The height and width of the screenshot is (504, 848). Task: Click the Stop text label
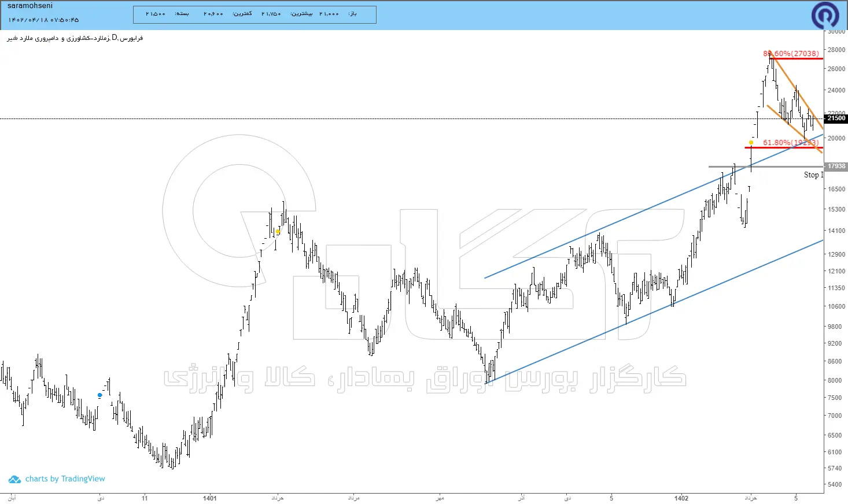[x=813, y=175]
